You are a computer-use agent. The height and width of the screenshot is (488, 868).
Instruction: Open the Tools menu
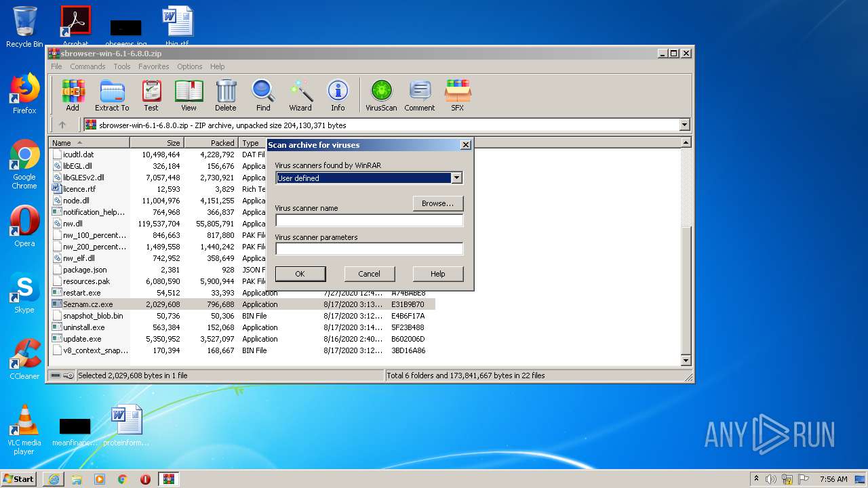point(122,66)
